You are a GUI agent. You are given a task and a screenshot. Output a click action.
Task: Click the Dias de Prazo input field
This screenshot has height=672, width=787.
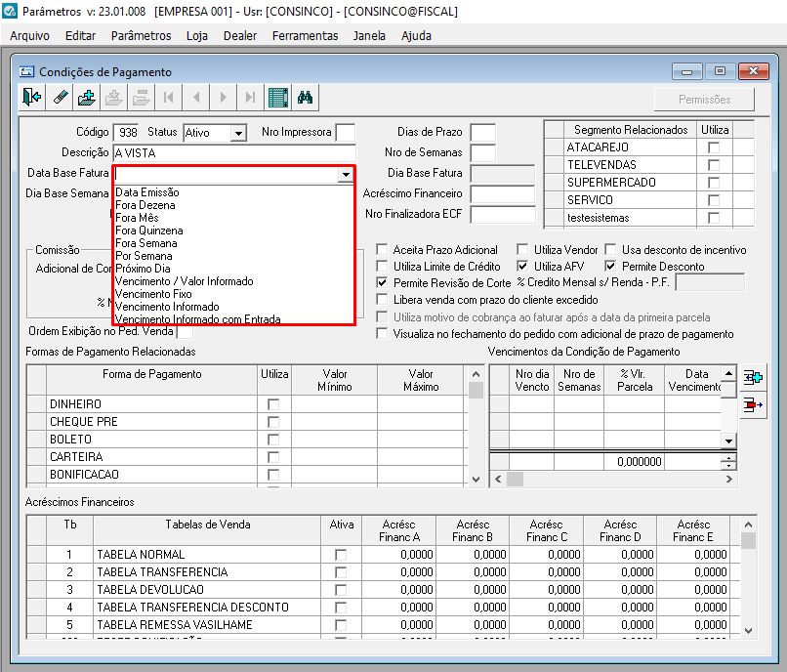coord(482,133)
